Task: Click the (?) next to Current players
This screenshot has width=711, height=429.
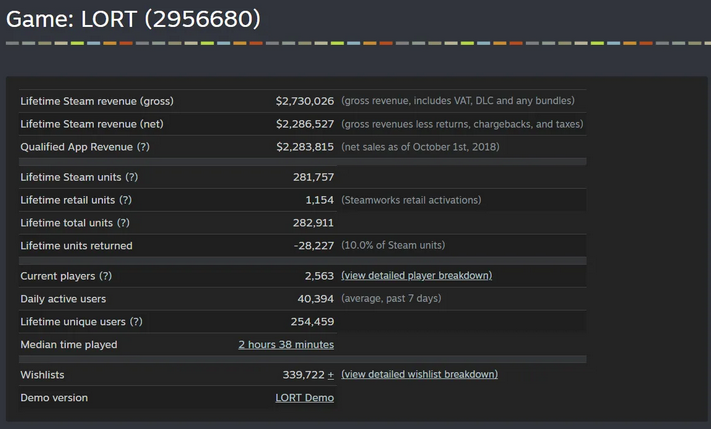Action: (105, 276)
